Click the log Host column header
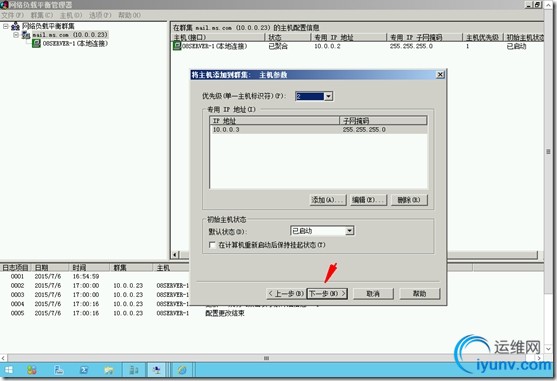557x381 pixels. [x=171, y=268]
